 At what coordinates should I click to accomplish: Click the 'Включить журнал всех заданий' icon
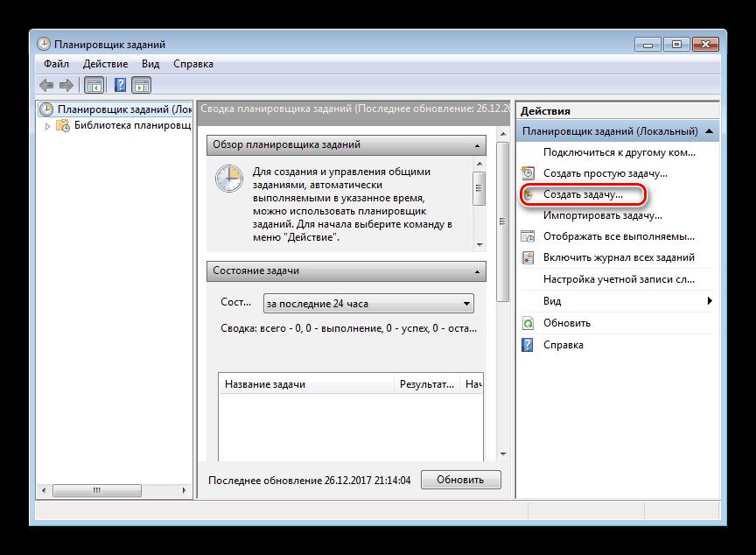click(x=528, y=257)
